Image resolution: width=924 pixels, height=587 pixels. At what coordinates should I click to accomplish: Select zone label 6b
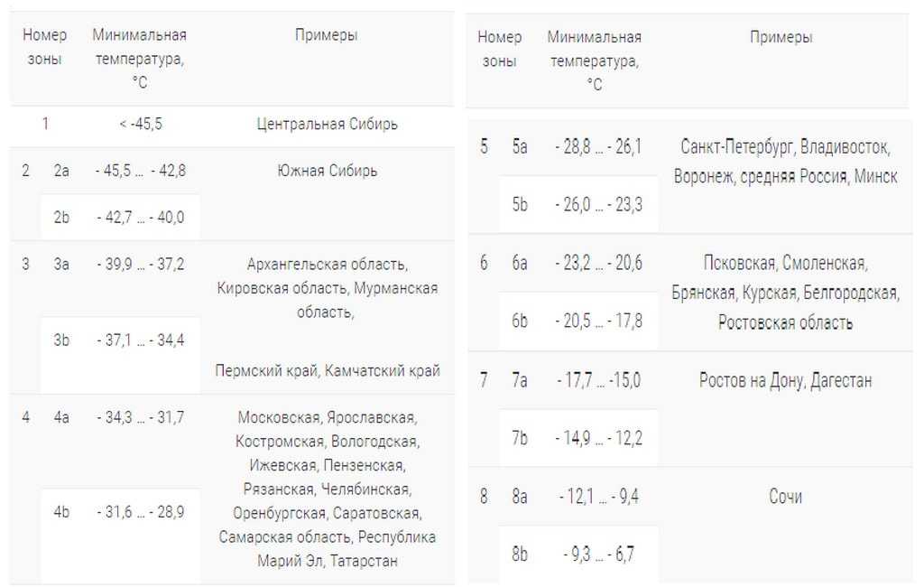click(520, 321)
